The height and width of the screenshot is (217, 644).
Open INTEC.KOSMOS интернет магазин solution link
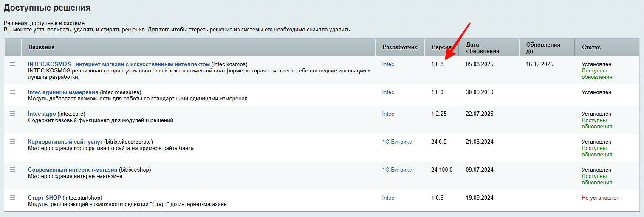point(119,64)
